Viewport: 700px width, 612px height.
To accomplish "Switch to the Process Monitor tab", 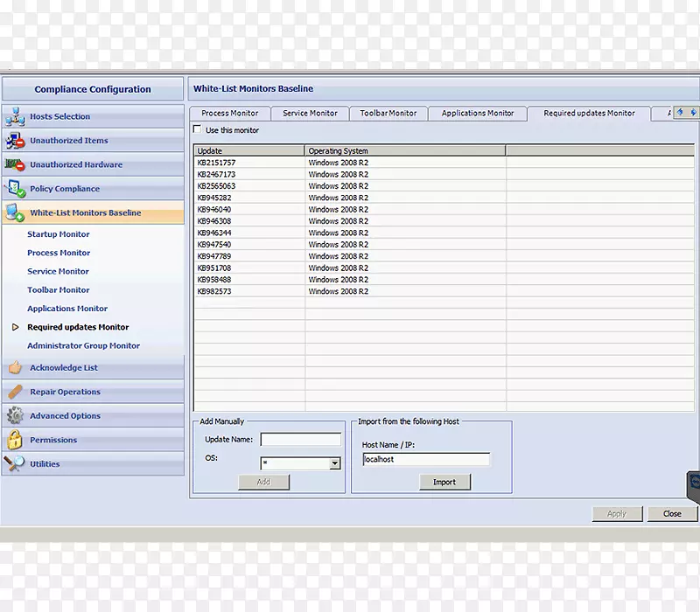I will (x=229, y=114).
